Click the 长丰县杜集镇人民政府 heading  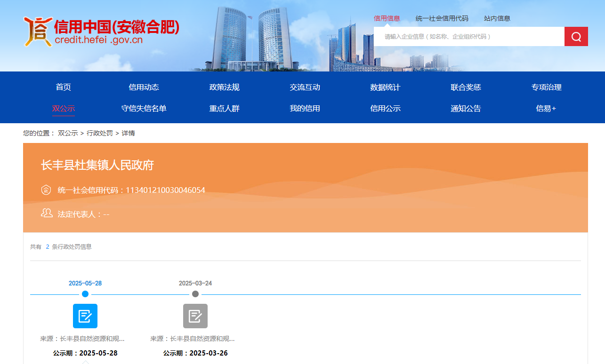[97, 166]
